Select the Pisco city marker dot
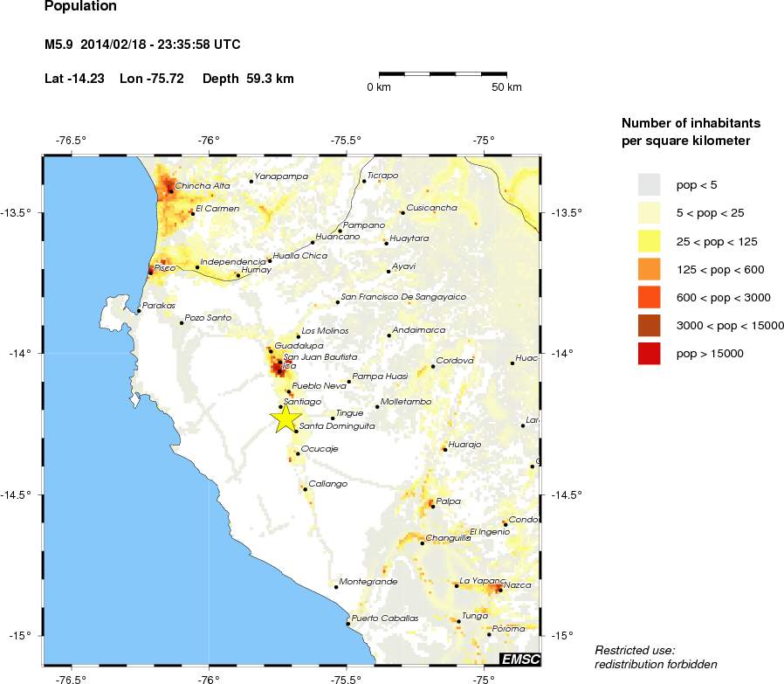This screenshot has width=784, height=684. tap(151, 270)
